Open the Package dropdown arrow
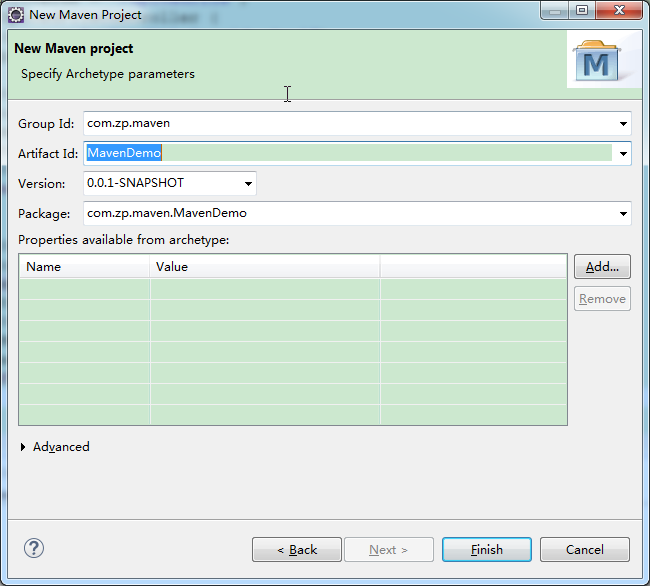The image size is (650, 586). point(623,214)
